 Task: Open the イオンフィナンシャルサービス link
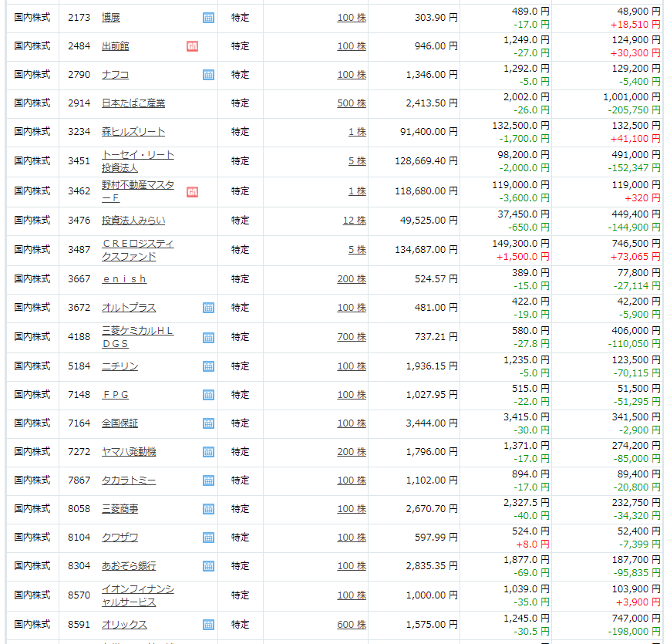(137, 595)
